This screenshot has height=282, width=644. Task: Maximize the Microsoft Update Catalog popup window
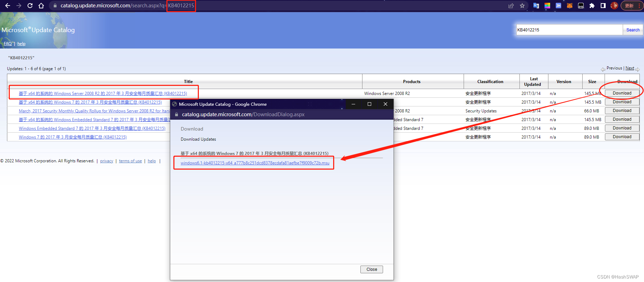[369, 104]
